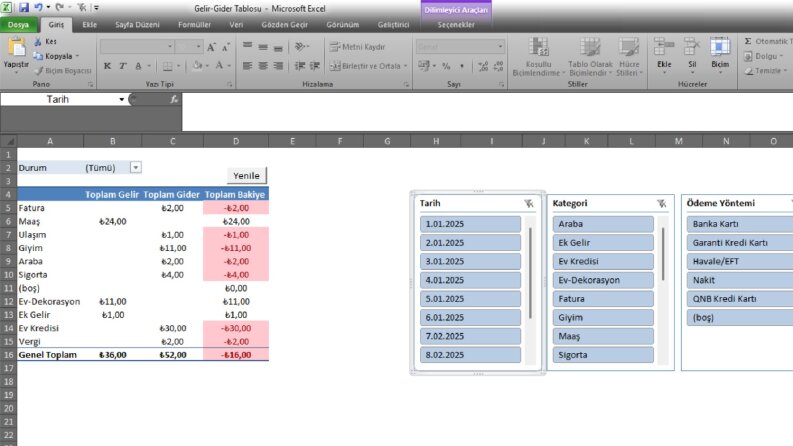Switch to the Ekle ribbon tab
This screenshot has height=446, width=793.
click(90, 24)
